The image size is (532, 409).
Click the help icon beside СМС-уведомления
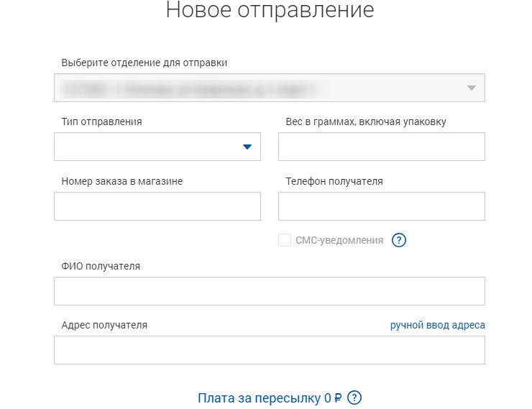(399, 240)
